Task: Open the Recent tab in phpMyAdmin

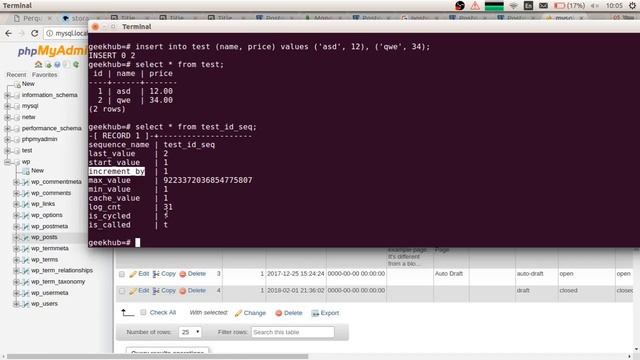Action: point(16,75)
